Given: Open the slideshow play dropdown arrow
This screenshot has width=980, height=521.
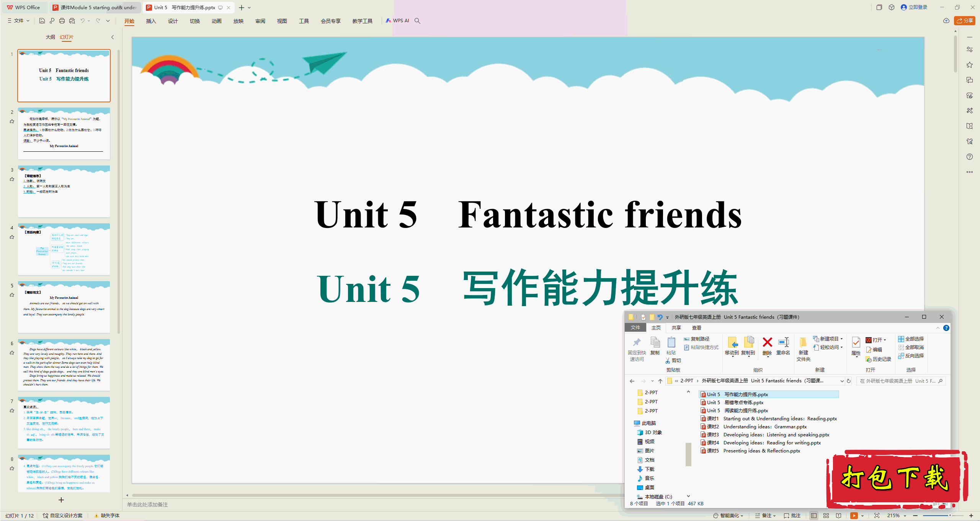Looking at the screenshot, I should coord(862,516).
